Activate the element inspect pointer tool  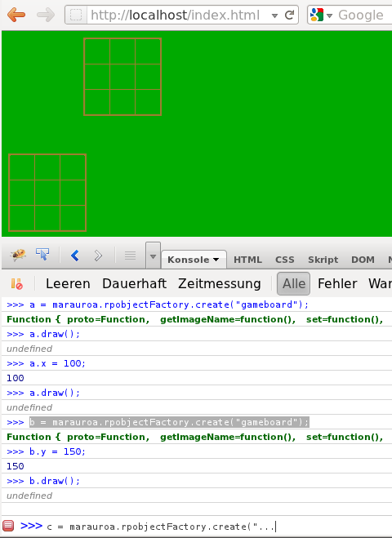pos(42,255)
